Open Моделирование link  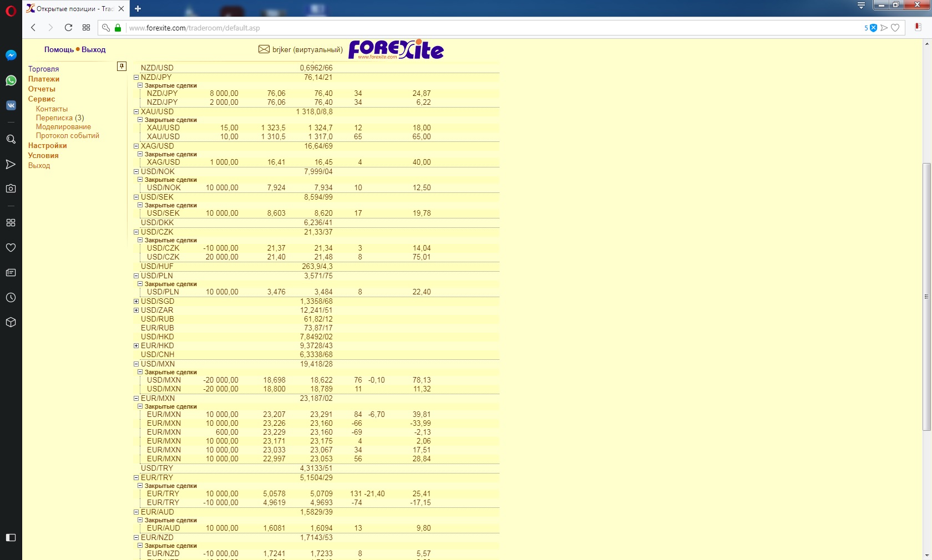tap(63, 126)
